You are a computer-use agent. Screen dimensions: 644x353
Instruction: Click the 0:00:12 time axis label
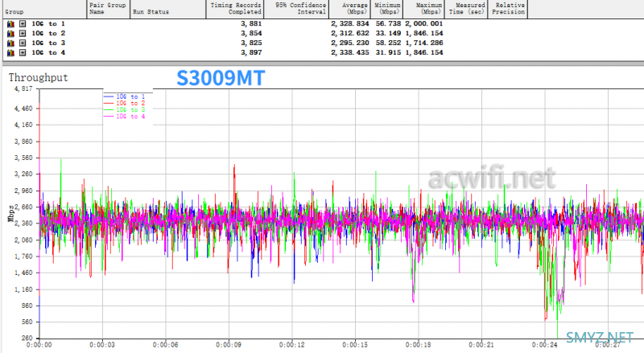point(292,345)
